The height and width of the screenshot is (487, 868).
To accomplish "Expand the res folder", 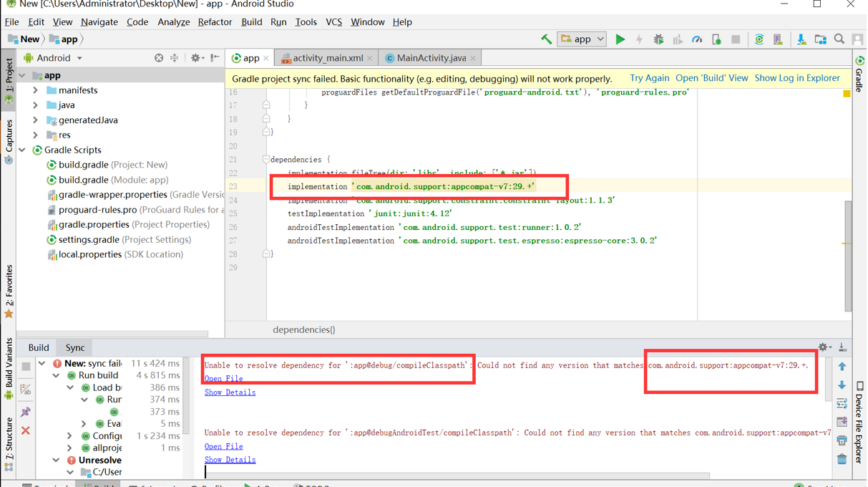I will (x=36, y=135).
